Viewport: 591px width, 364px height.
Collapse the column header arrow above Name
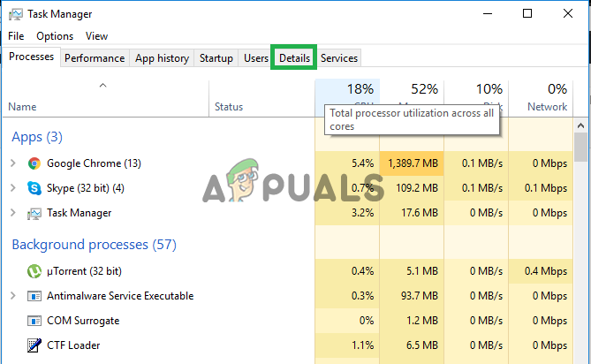point(102,86)
